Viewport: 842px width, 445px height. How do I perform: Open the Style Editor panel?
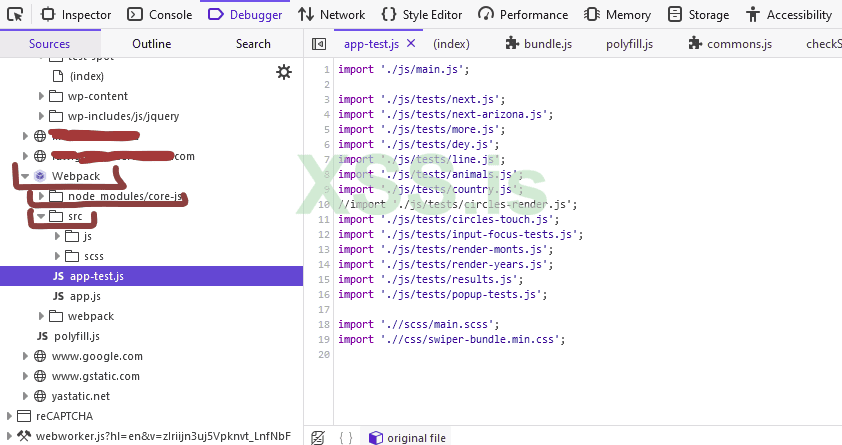(x=422, y=15)
